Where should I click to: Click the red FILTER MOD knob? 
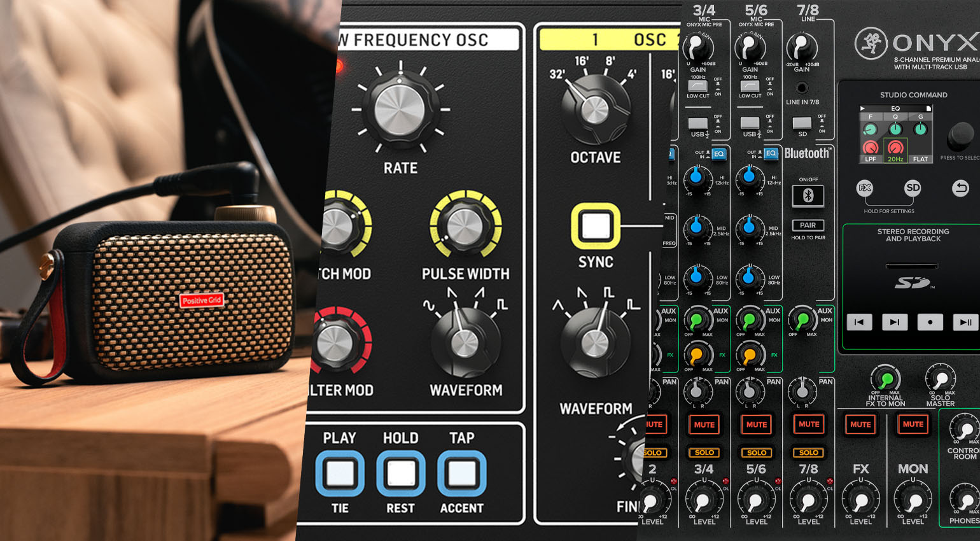point(335,344)
